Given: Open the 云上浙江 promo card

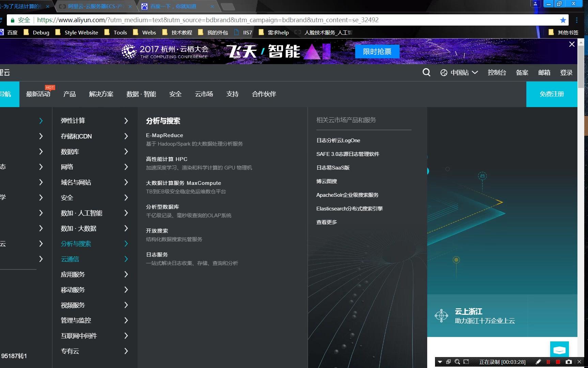Looking at the screenshot, I should tap(477, 316).
